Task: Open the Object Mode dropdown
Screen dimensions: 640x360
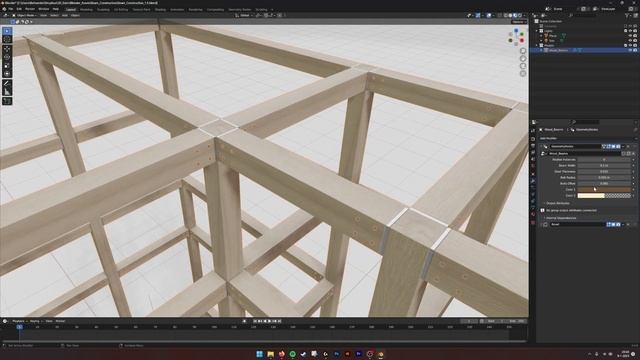Action: pyautogui.click(x=25, y=16)
